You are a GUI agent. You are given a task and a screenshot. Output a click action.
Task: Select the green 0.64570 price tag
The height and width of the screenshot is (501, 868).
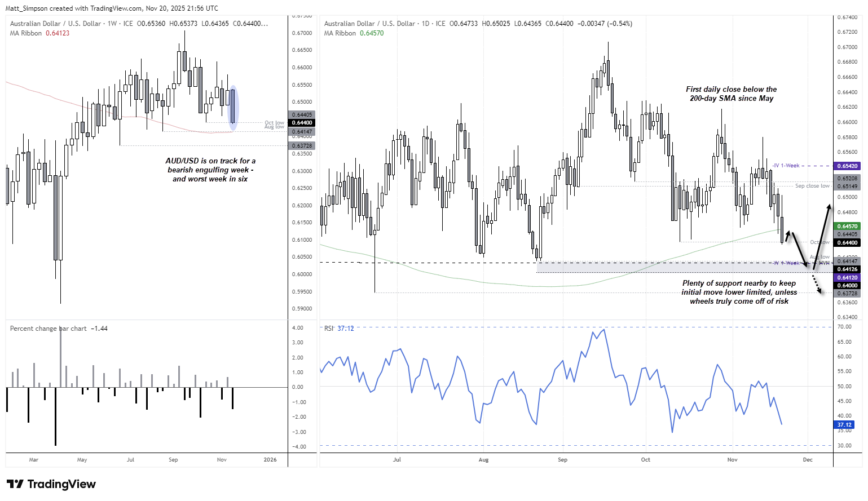click(x=847, y=227)
